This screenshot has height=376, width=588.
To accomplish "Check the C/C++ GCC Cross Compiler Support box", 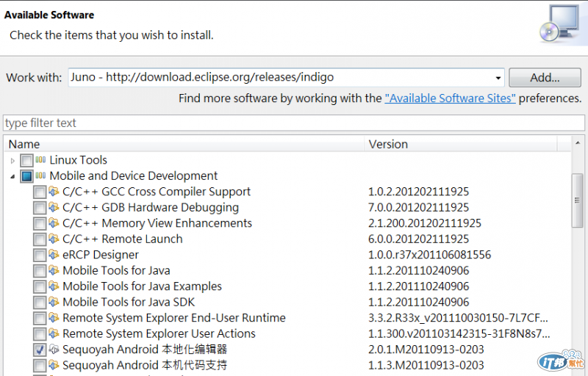I will pyautogui.click(x=40, y=192).
